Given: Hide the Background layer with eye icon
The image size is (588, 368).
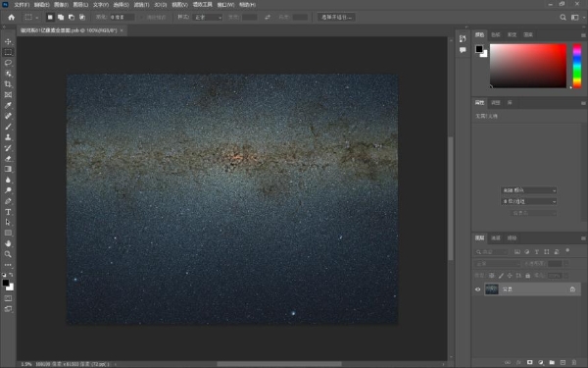Looking at the screenshot, I should click(478, 289).
